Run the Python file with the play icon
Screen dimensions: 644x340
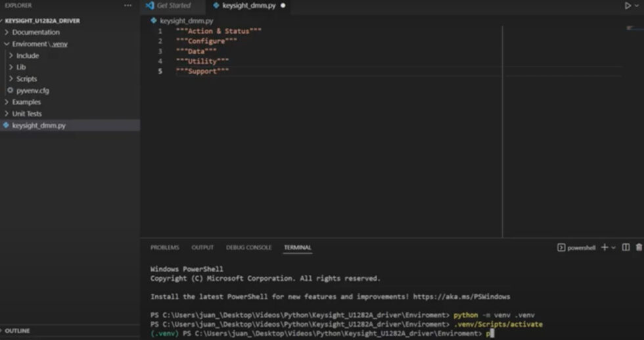pyautogui.click(x=628, y=6)
